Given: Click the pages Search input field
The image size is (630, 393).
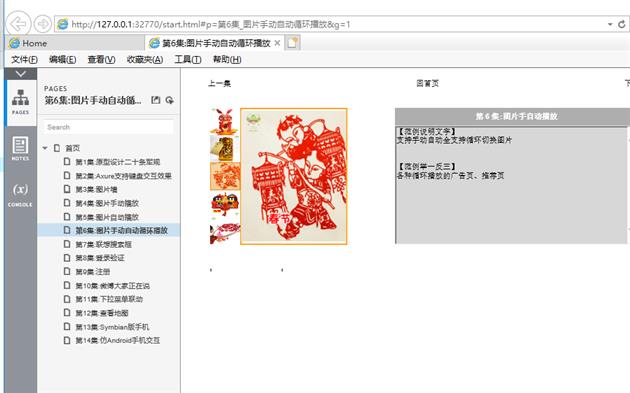Looking at the screenshot, I should (108, 127).
